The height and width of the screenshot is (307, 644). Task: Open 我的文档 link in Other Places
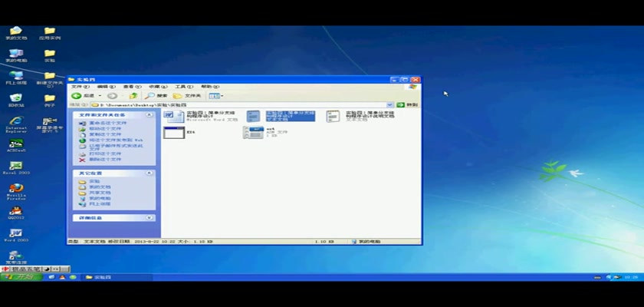pyautogui.click(x=100, y=187)
